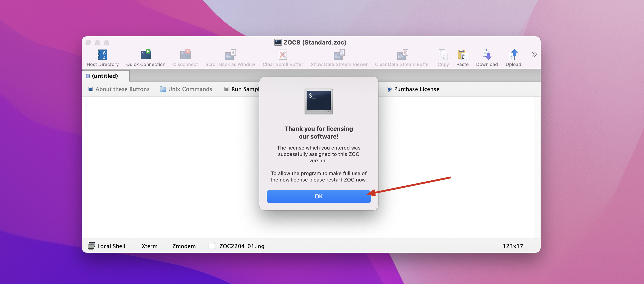Viewport: 644px width, 284px height.
Task: Select the Purchase License radio button
Action: pyautogui.click(x=389, y=89)
